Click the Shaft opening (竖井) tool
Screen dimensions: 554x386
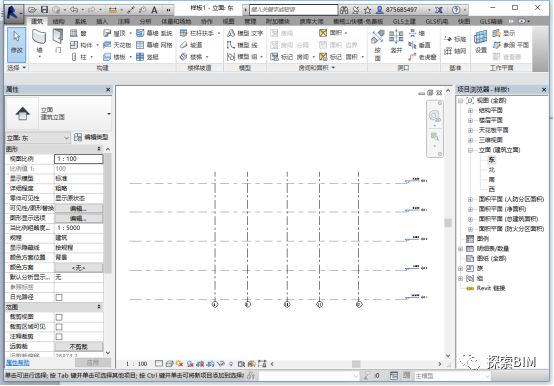396,42
